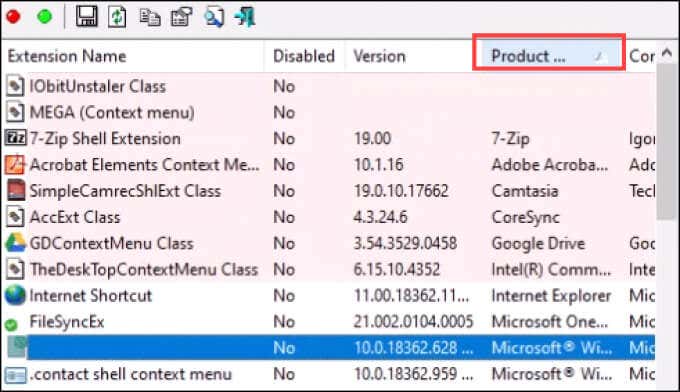Select the TheDeskTopContextMenu Class entry
The height and width of the screenshot is (392, 680).
pyautogui.click(x=144, y=269)
